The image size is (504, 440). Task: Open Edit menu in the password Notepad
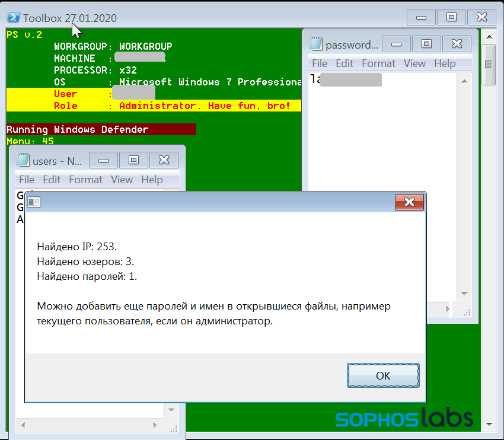pyautogui.click(x=344, y=63)
